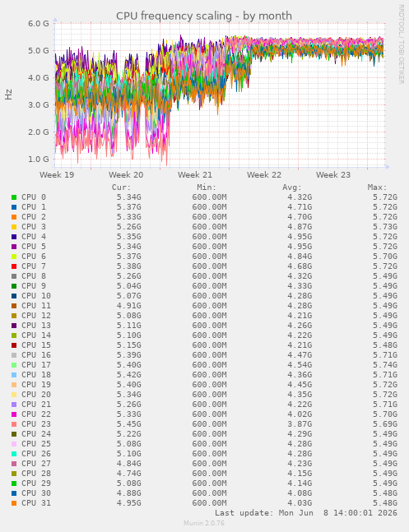Click CPU 18's current value 5.42G

click(129, 375)
